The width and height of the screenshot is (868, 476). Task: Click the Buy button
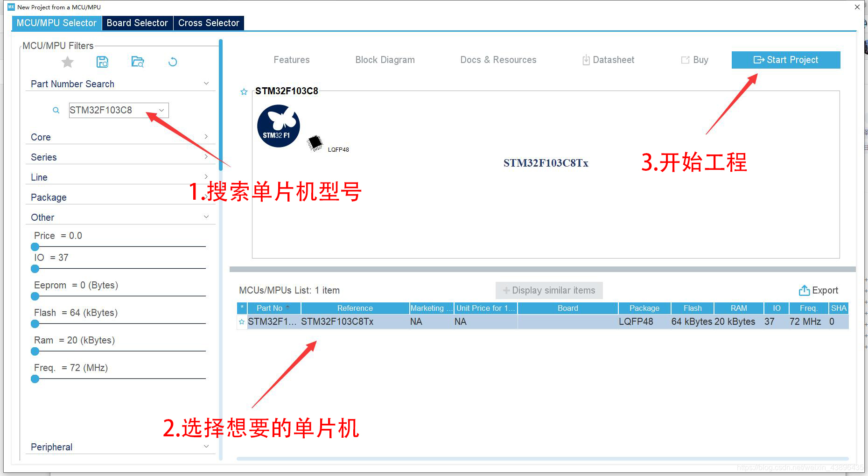coord(695,60)
